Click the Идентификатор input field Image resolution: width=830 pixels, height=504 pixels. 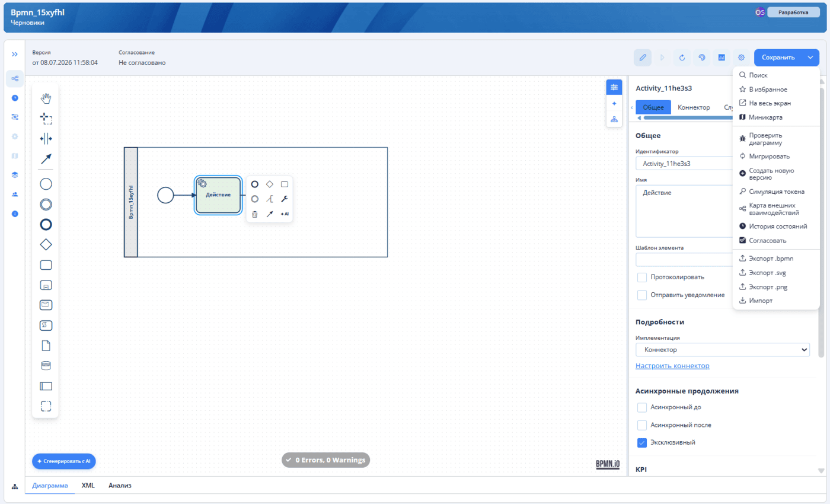[684, 164]
